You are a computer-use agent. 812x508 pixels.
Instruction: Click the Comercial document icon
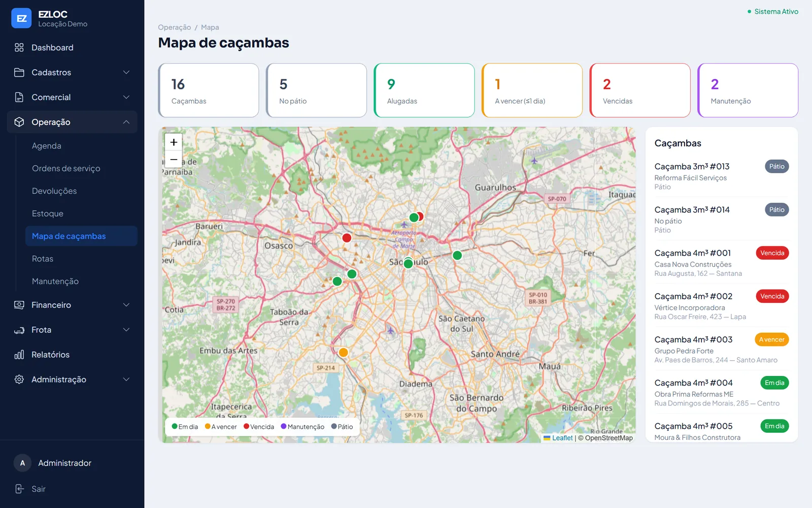point(19,97)
